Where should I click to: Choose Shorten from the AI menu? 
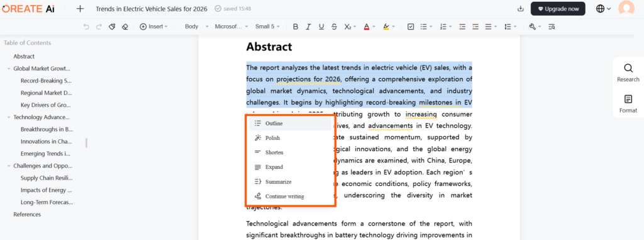click(290, 152)
